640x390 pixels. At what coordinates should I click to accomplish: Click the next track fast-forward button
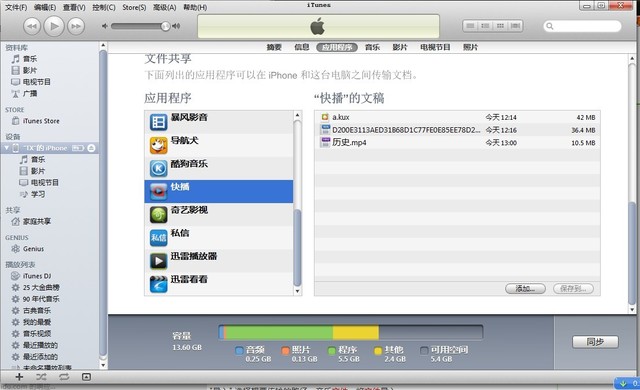76,27
